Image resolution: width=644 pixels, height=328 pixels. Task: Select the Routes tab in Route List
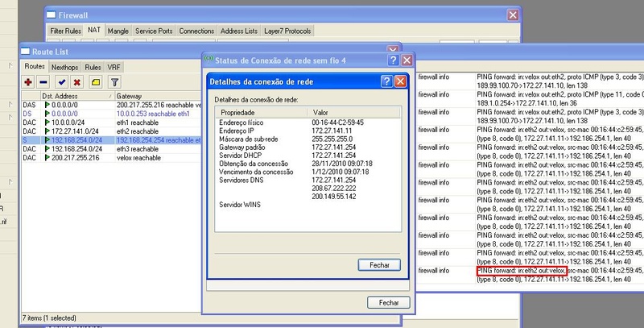click(x=35, y=66)
